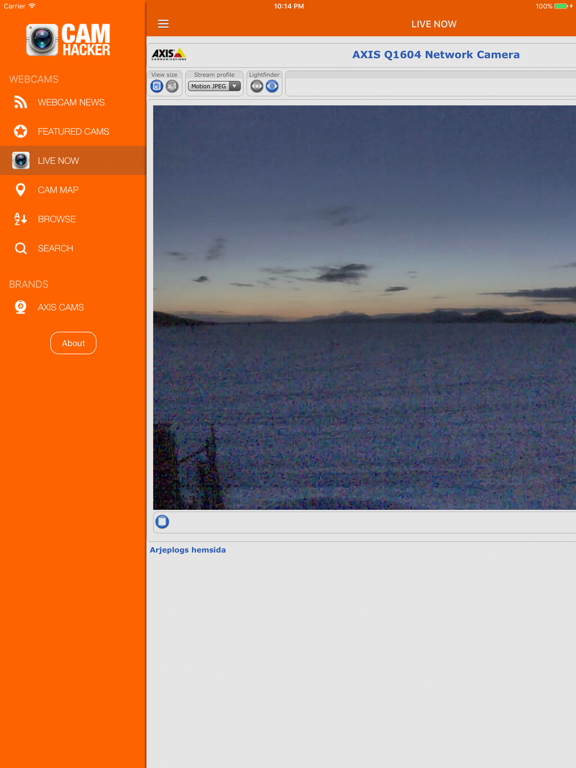Click the LIVE NOW header title
The width and height of the screenshot is (576, 768).
pyautogui.click(x=434, y=24)
